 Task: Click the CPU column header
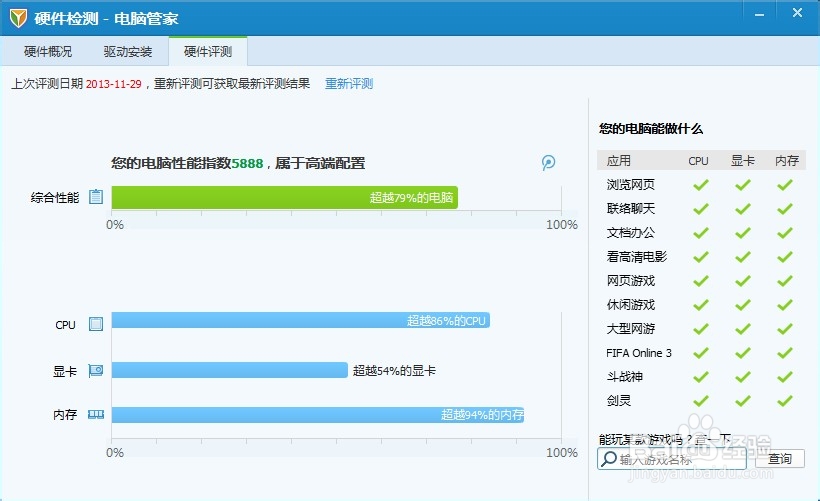pos(698,161)
